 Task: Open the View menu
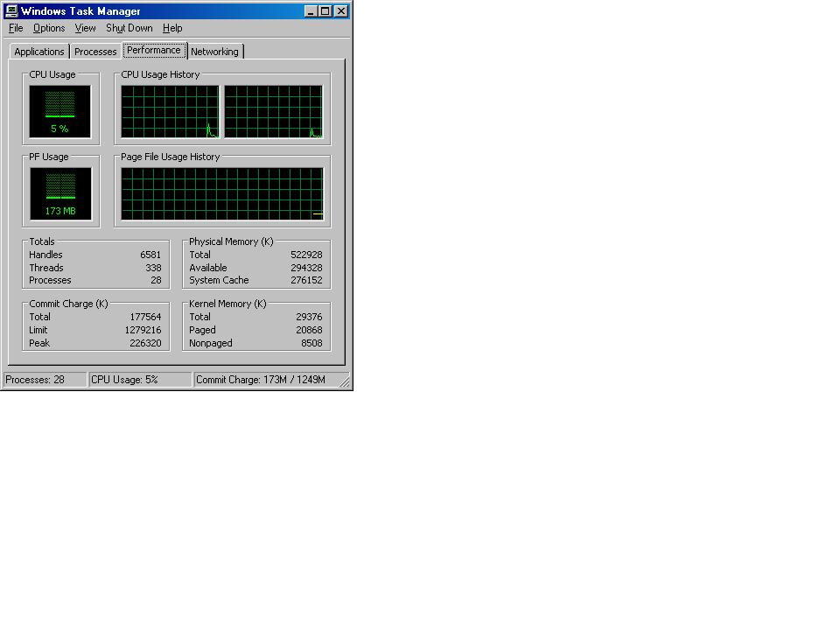tap(85, 28)
